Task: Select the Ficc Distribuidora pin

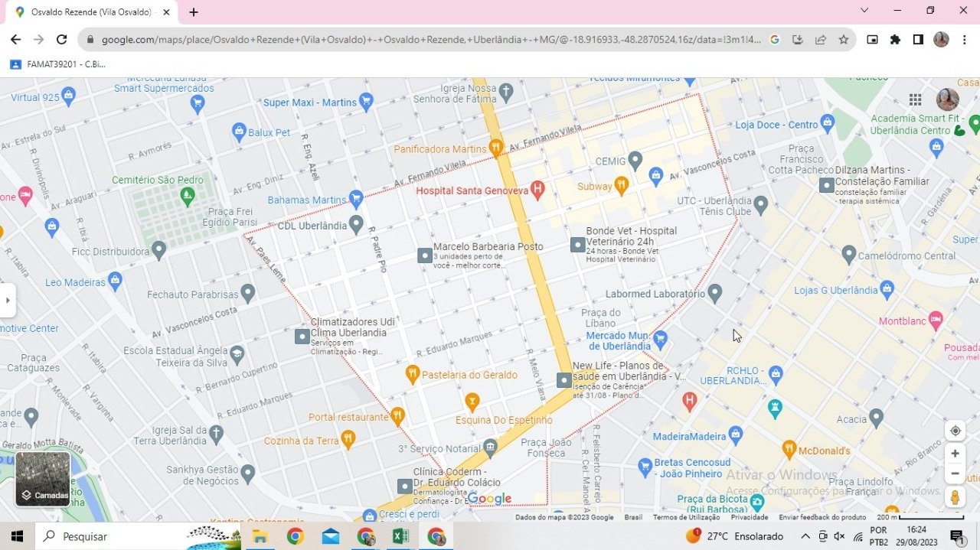Action: coord(158,250)
